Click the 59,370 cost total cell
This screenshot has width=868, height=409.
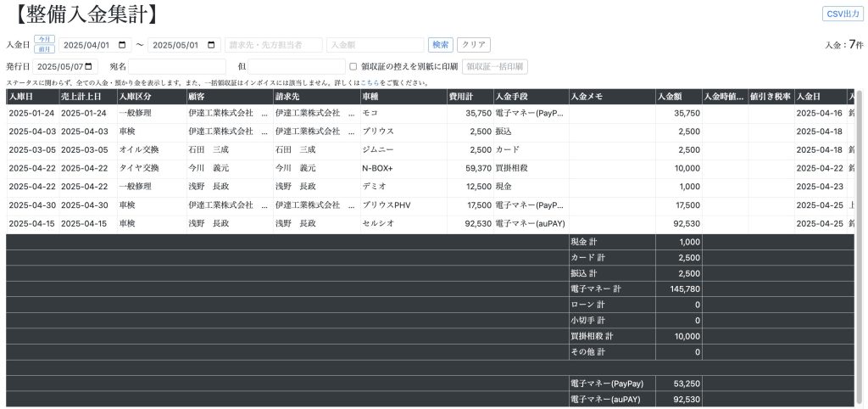pyautogui.click(x=470, y=168)
